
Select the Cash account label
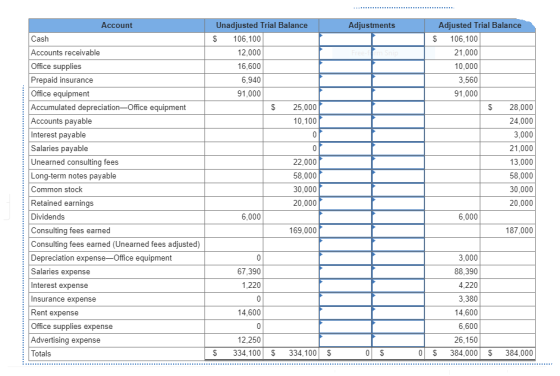pos(40,39)
